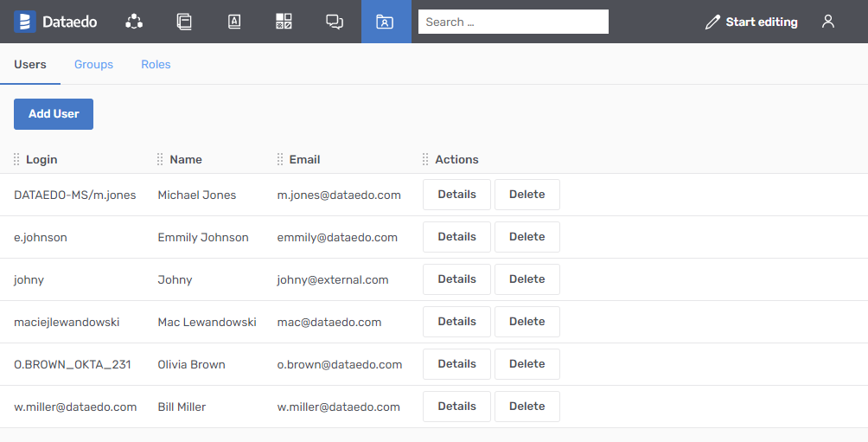
Task: Delete the user Bill Miller
Action: click(x=527, y=407)
